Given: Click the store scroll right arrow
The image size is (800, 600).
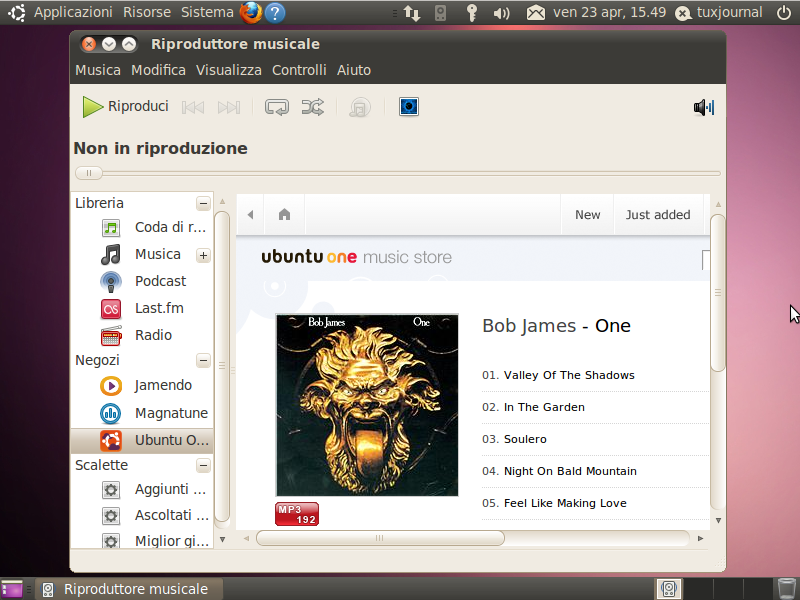Looking at the screenshot, I should pyautogui.click(x=701, y=538).
